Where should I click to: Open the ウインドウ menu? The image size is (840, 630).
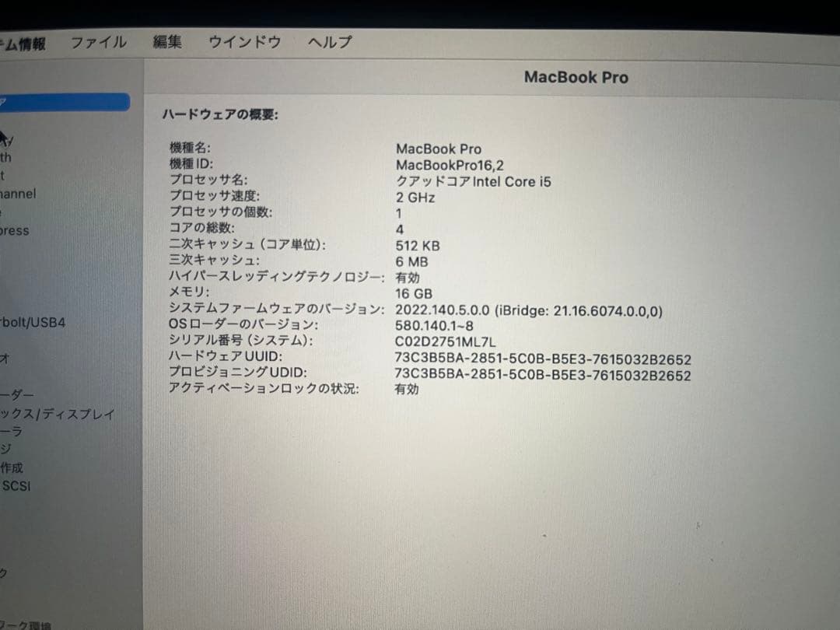click(244, 42)
